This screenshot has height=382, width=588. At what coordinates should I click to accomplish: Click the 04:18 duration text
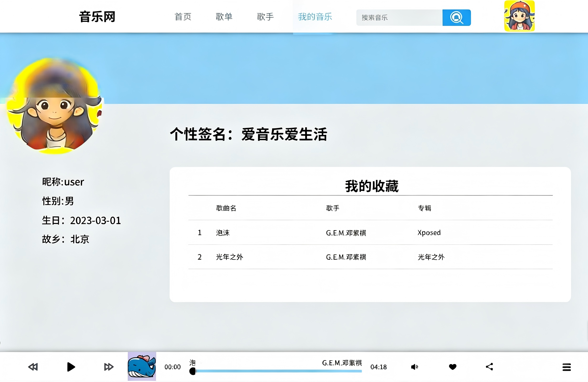tap(378, 367)
